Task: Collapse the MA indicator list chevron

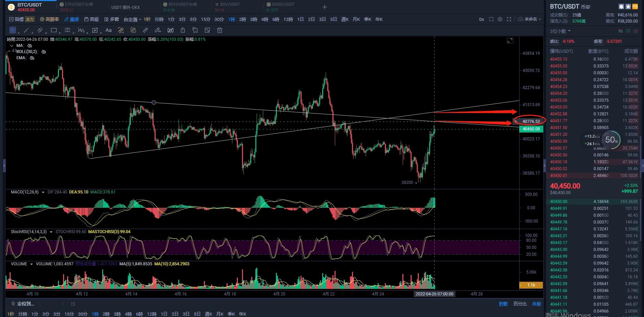Action: [x=12, y=46]
